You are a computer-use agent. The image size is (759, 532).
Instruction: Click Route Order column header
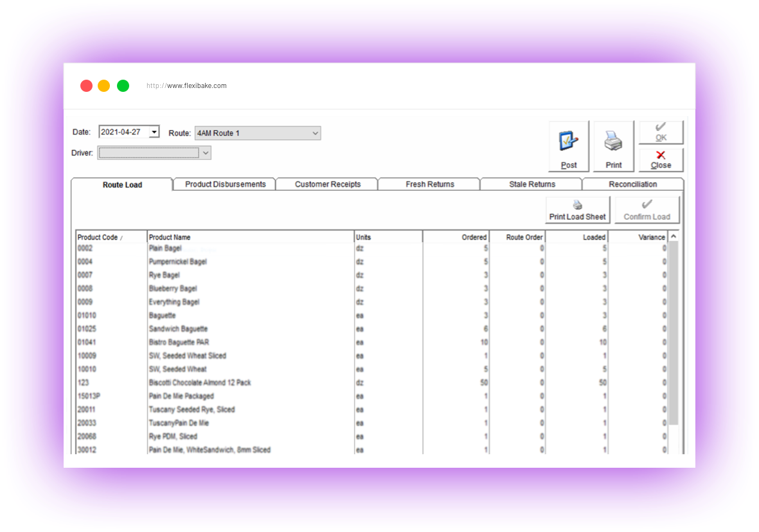517,237
